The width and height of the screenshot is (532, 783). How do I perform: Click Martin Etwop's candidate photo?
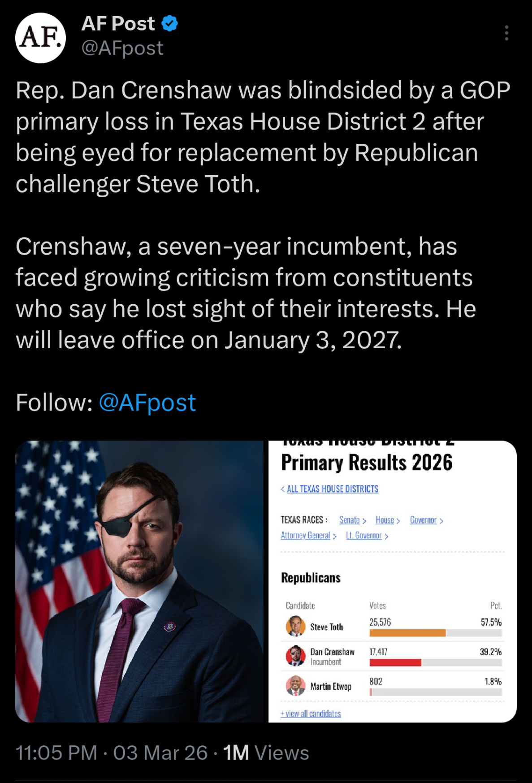point(295,685)
